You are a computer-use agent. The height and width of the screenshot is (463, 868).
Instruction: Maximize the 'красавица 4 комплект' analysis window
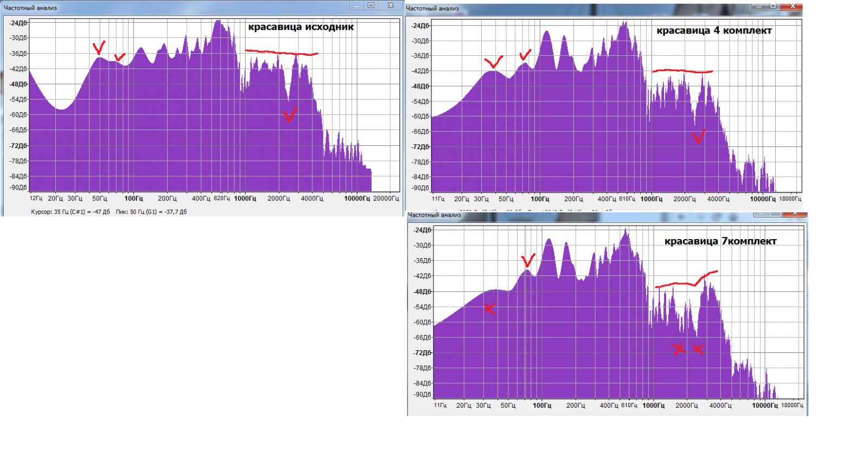[773, 6]
